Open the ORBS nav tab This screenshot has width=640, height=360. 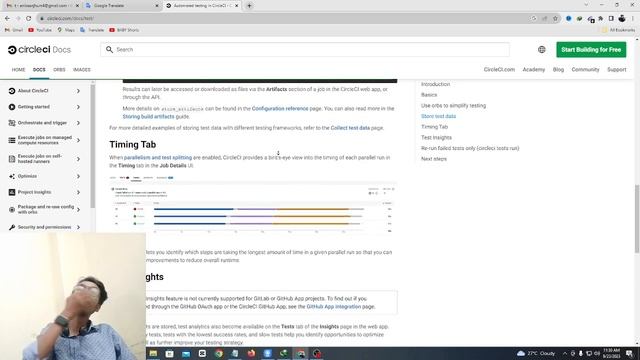click(x=59, y=70)
